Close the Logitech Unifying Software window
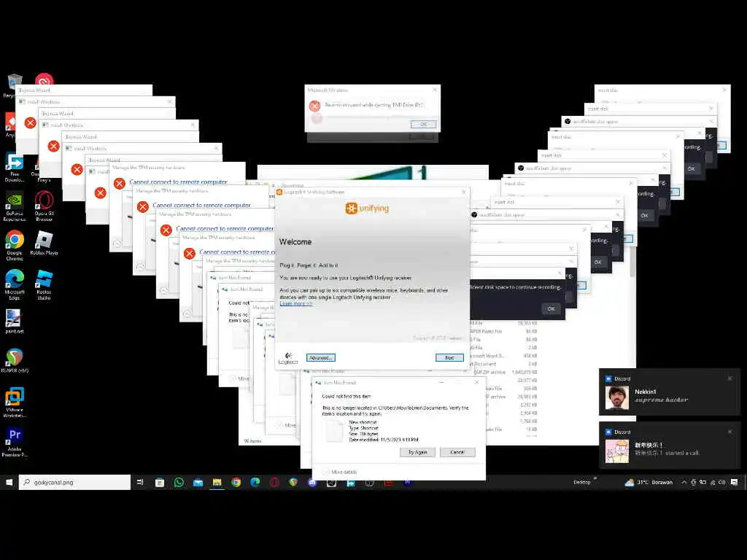 (463, 192)
